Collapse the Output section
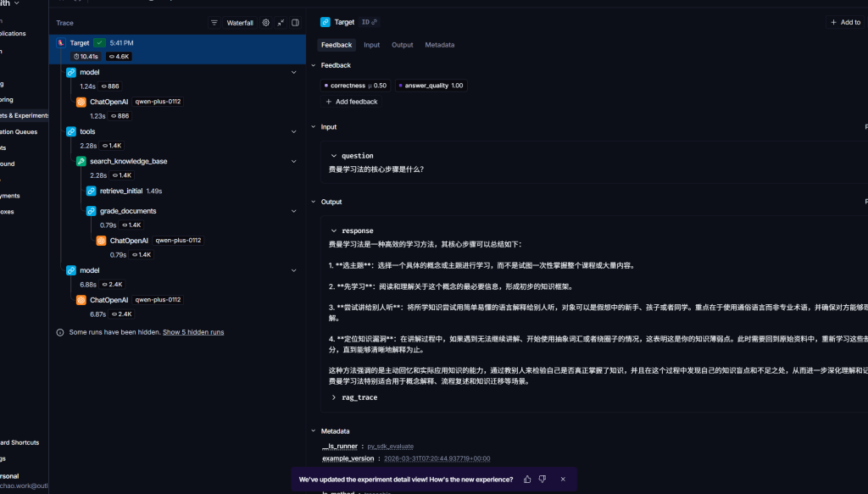 click(314, 202)
